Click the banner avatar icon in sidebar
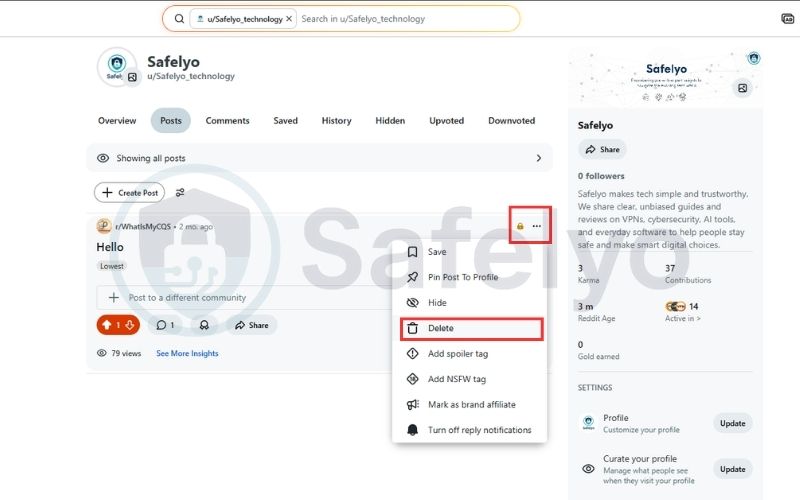 (x=754, y=58)
